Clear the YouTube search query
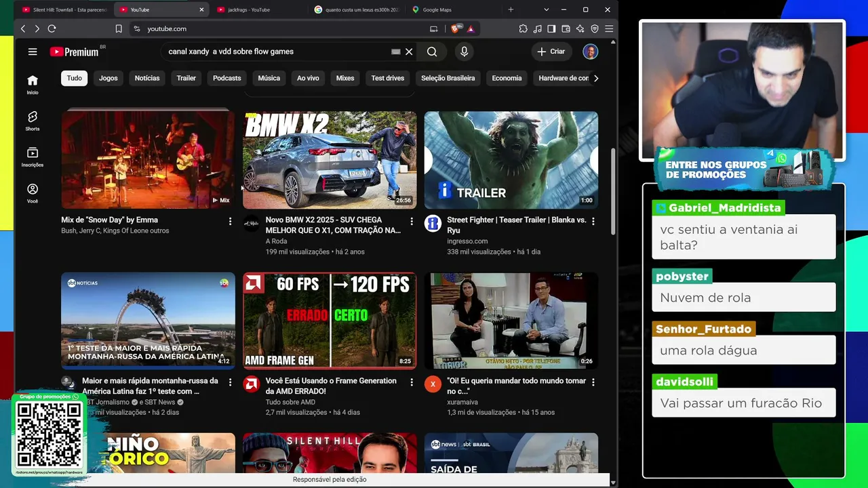This screenshot has width=868, height=488. [409, 52]
